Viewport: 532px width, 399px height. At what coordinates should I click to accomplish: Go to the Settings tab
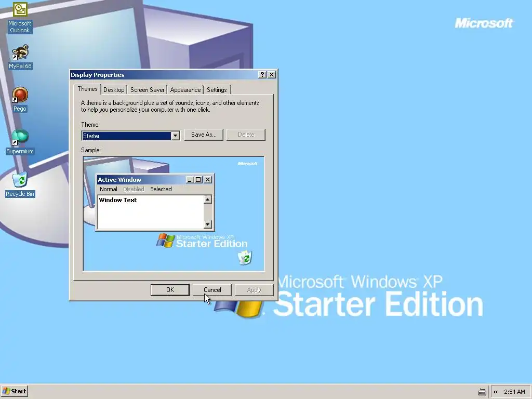point(217,90)
